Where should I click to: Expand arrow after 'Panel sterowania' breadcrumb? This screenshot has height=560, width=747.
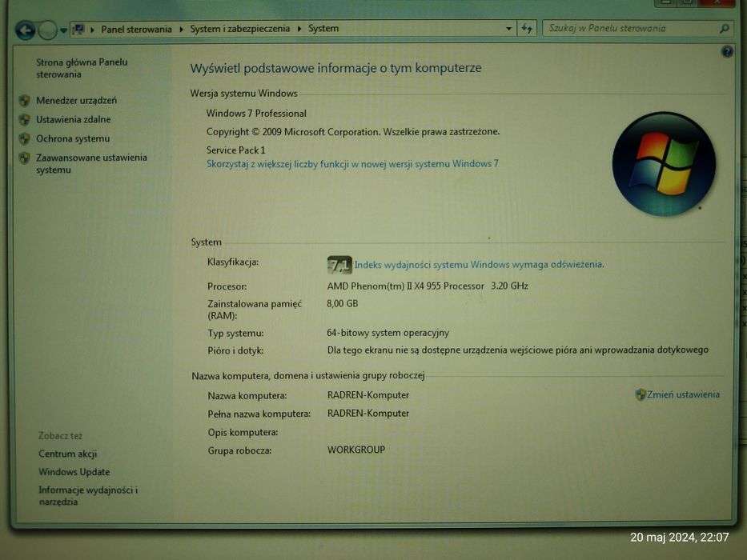pyautogui.click(x=181, y=30)
